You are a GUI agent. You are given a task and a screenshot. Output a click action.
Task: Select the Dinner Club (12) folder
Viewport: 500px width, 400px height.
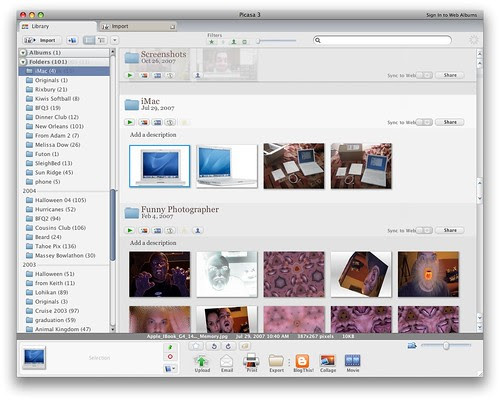tap(64, 117)
